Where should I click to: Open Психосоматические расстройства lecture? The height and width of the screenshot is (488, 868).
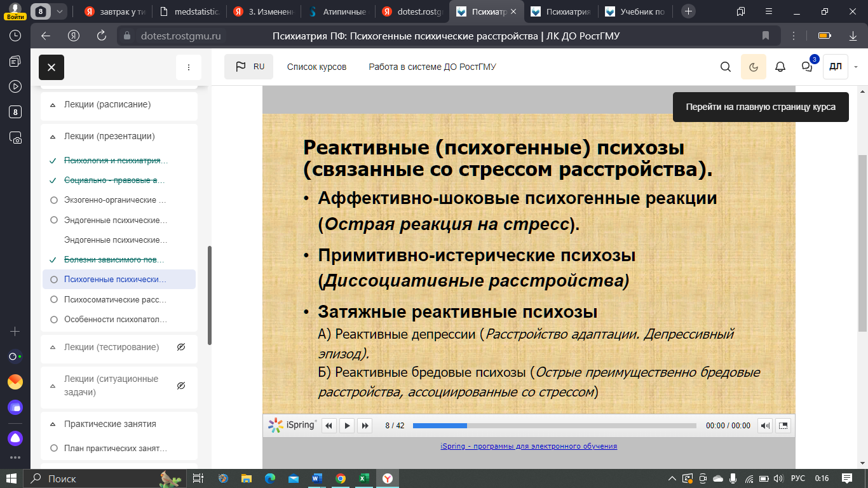pos(116,299)
